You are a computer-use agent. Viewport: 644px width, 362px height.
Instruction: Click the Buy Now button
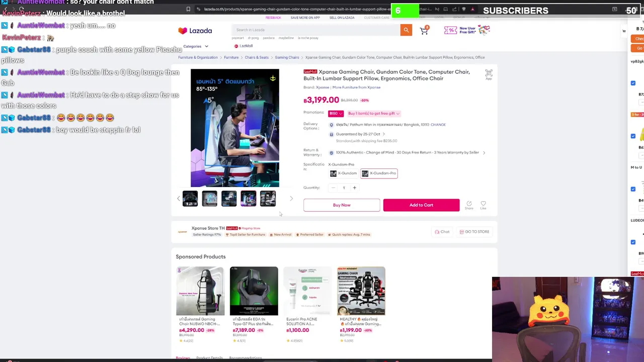pos(342,205)
